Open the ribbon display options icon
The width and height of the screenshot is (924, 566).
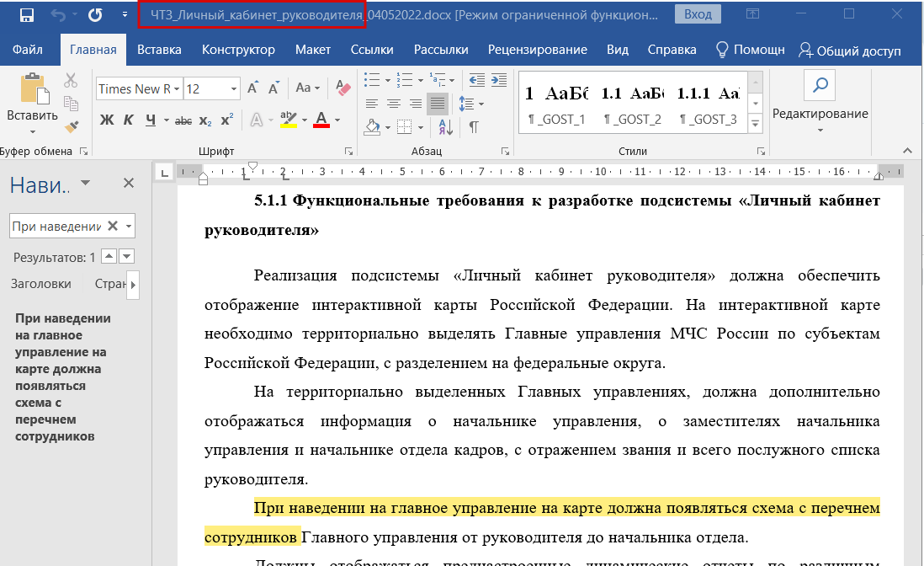click(x=752, y=13)
